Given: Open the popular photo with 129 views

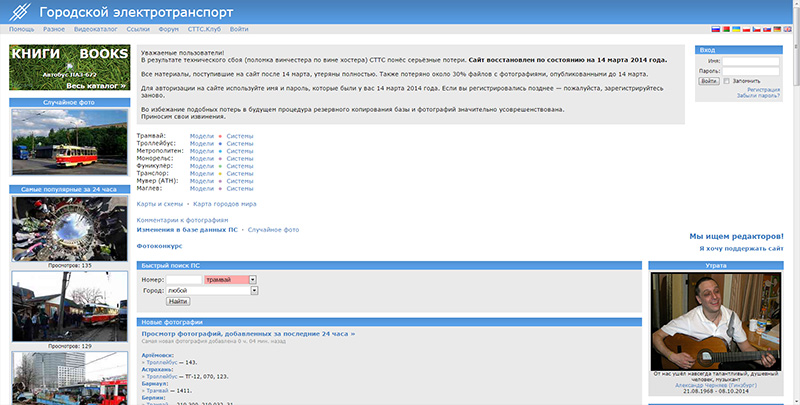Looking at the screenshot, I should pos(69,306).
